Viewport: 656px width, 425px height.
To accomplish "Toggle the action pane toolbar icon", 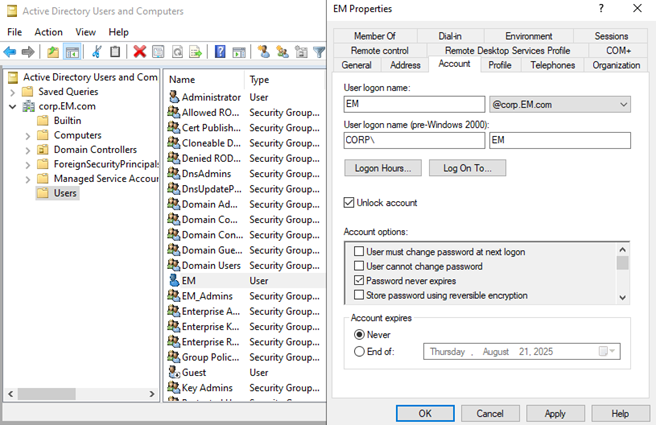I will coord(239,52).
